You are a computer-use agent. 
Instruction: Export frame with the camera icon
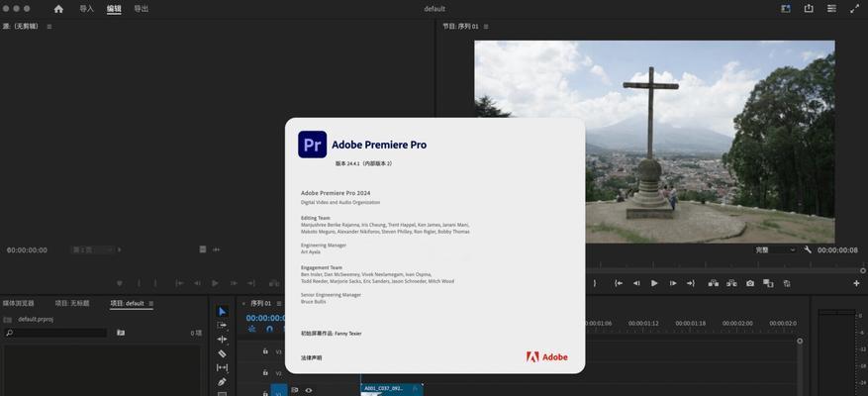pyautogui.click(x=750, y=283)
